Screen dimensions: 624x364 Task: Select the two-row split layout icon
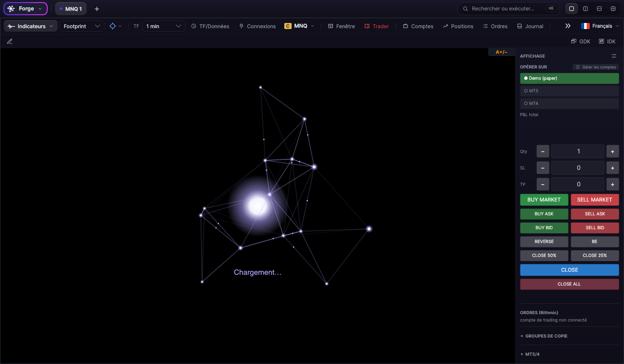(599, 9)
